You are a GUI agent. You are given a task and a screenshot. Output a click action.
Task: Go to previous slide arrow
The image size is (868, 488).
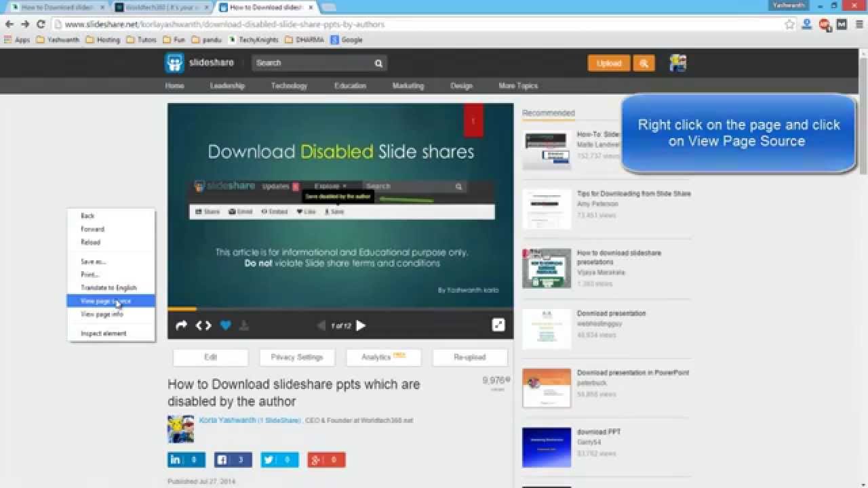click(321, 325)
